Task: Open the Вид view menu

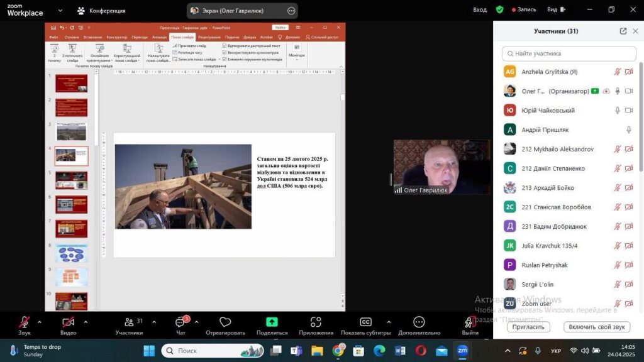Action: 555,10
